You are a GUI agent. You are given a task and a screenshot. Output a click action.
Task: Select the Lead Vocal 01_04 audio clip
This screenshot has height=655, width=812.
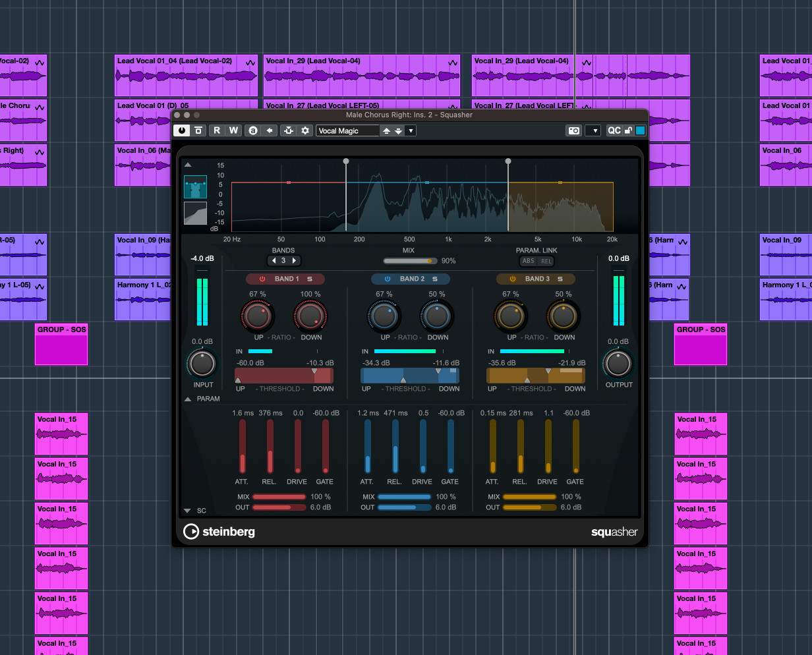[187, 76]
